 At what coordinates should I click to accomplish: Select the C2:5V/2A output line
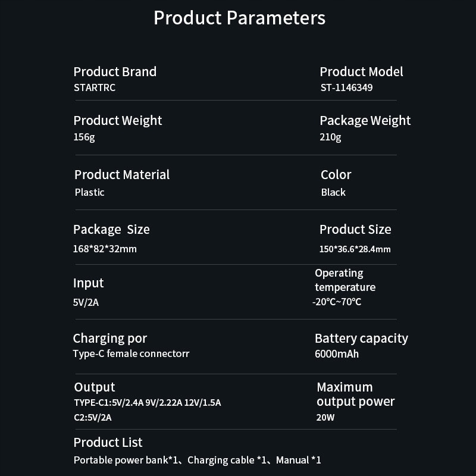pyautogui.click(x=93, y=418)
